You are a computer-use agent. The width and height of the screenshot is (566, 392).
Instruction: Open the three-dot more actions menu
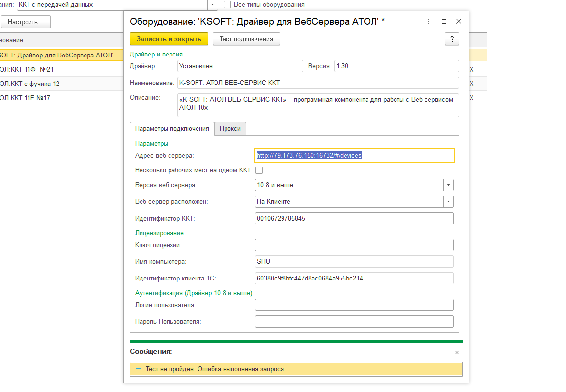click(428, 21)
